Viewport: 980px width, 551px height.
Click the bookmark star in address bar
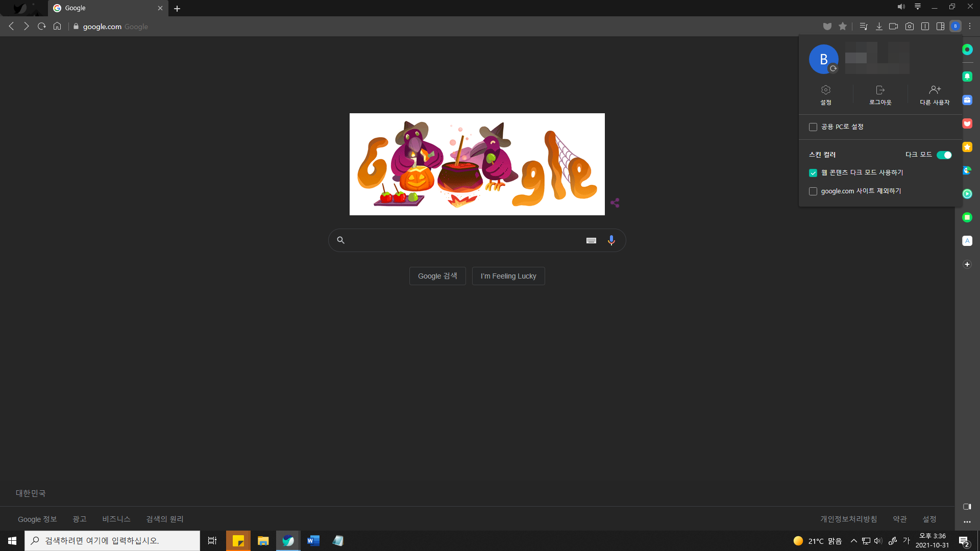[x=843, y=27]
